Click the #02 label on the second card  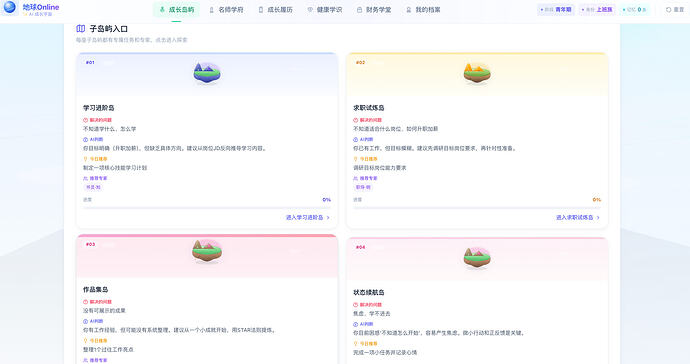(x=360, y=63)
